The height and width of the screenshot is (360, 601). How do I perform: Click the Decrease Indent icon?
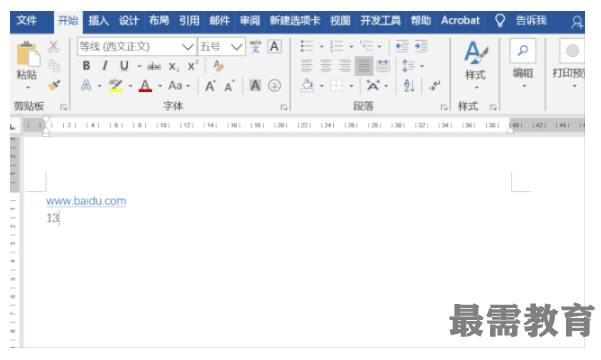(x=402, y=46)
